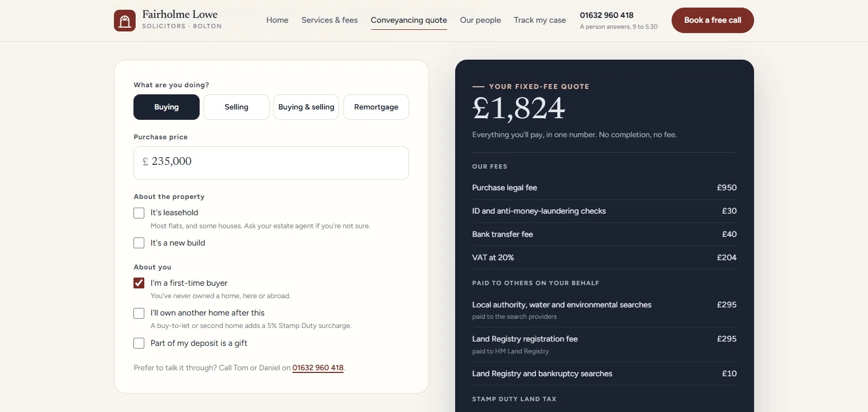Screen dimensions: 868x412
Task: Open Track my case page
Action: click(x=540, y=20)
